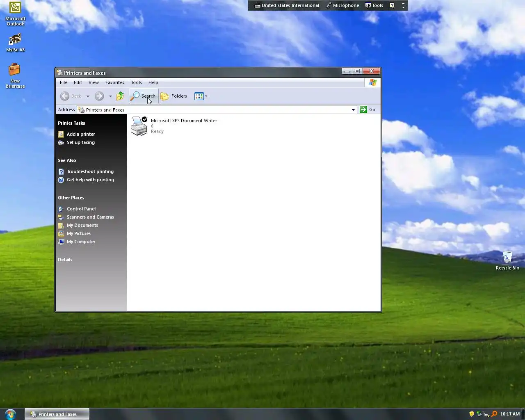The width and height of the screenshot is (525, 420).
Task: Click the Back navigation arrow icon
Action: pyautogui.click(x=65, y=96)
